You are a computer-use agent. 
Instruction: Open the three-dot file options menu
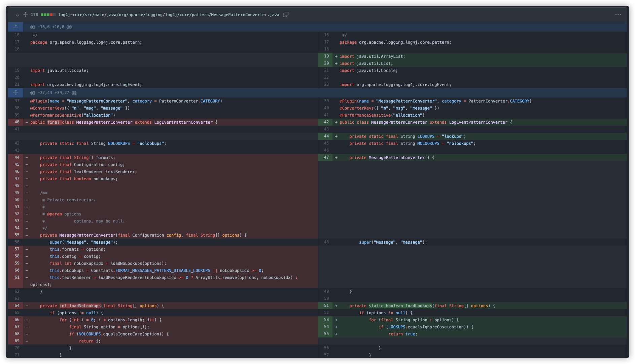click(x=618, y=15)
